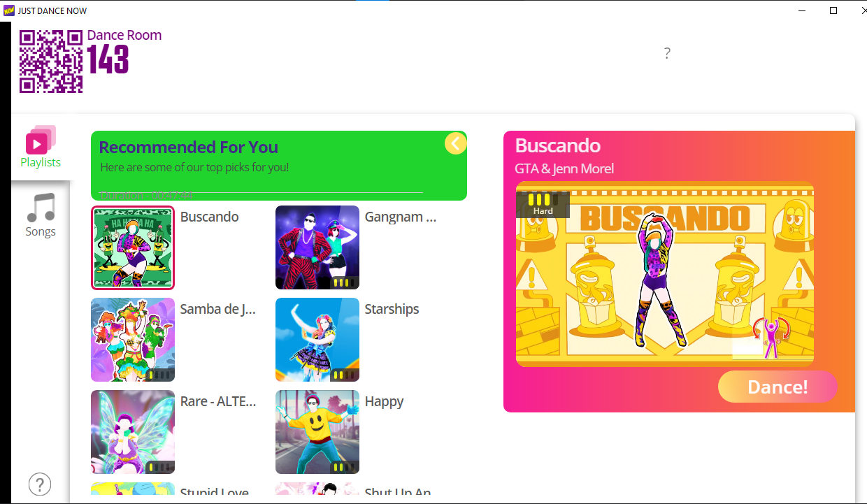This screenshot has height=504, width=867.
Task: Pick the Starships song cover
Action: 317,340
